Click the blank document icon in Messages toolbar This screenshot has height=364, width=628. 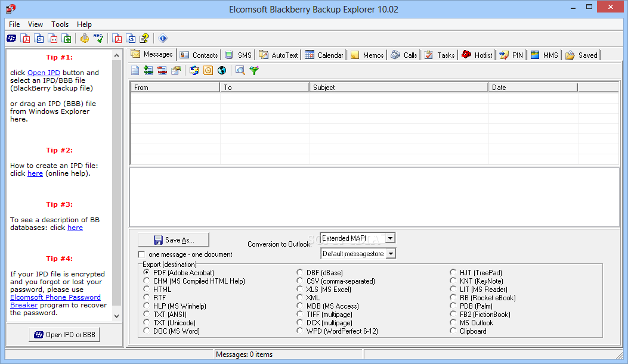click(x=135, y=70)
